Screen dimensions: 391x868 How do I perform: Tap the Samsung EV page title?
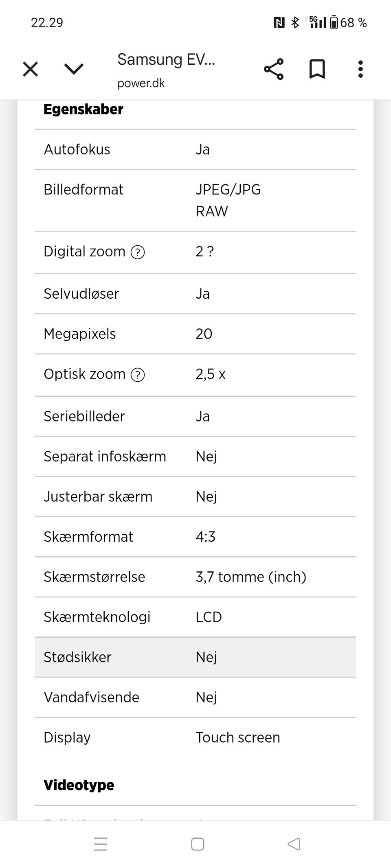pyautogui.click(x=166, y=60)
